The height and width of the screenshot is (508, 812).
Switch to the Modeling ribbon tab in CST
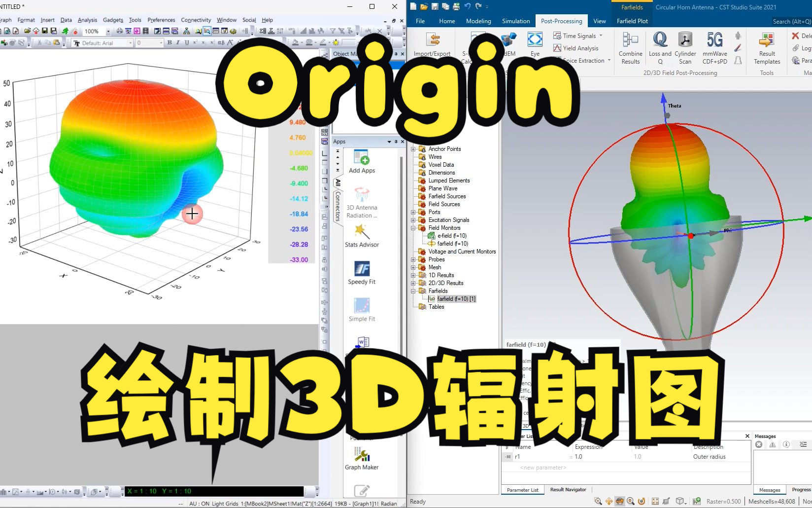tap(478, 21)
